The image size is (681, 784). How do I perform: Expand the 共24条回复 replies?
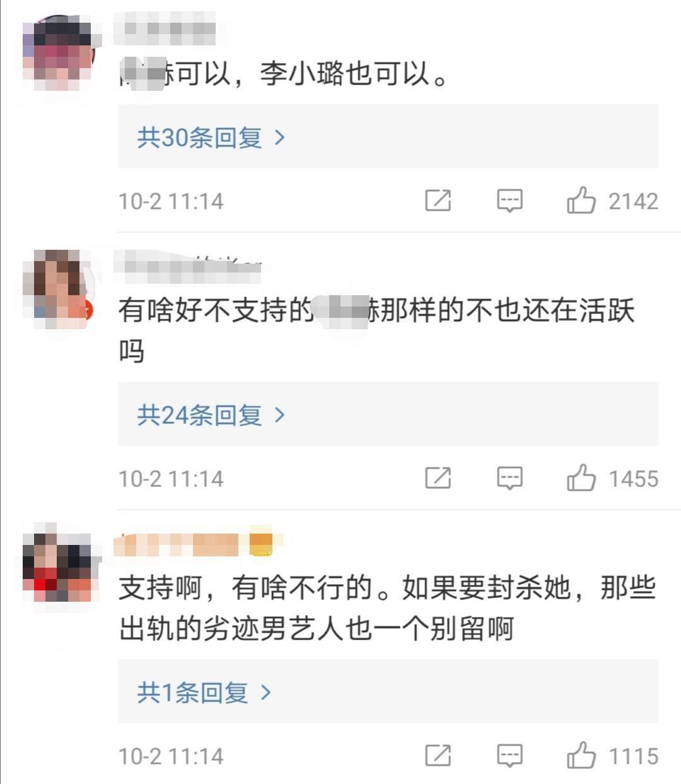211,414
